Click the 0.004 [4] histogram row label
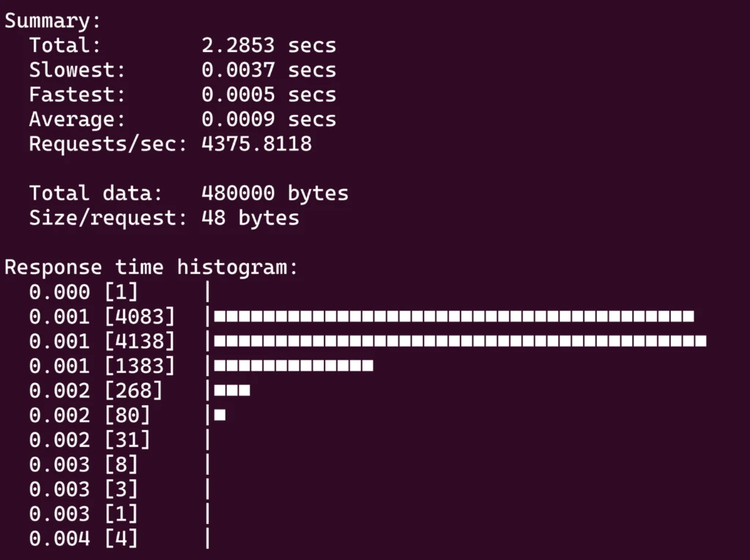The width and height of the screenshot is (750, 560). (84, 538)
